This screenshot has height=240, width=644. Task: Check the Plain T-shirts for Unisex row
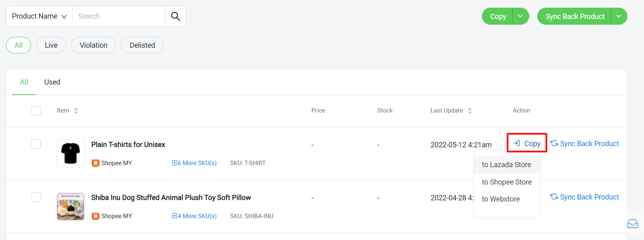tap(36, 144)
